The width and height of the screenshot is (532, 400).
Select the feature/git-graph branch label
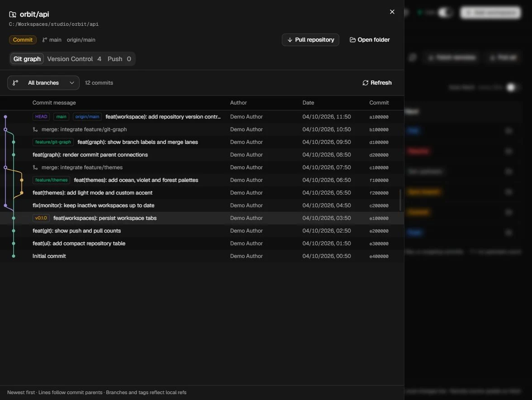point(53,142)
